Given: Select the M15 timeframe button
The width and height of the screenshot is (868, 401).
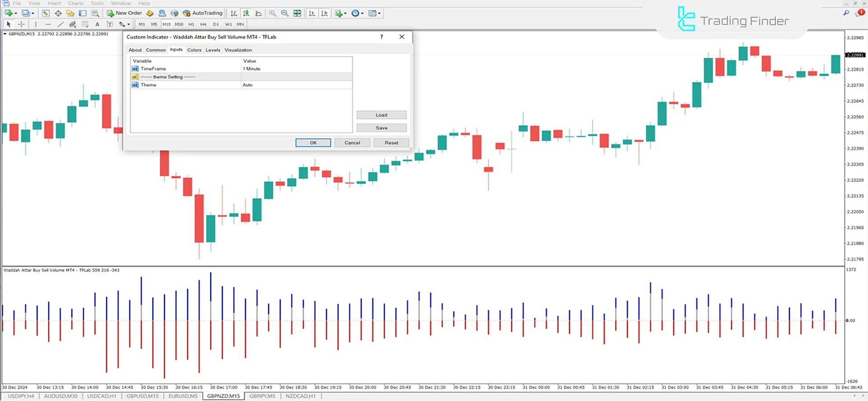Looking at the screenshot, I should tap(167, 24).
